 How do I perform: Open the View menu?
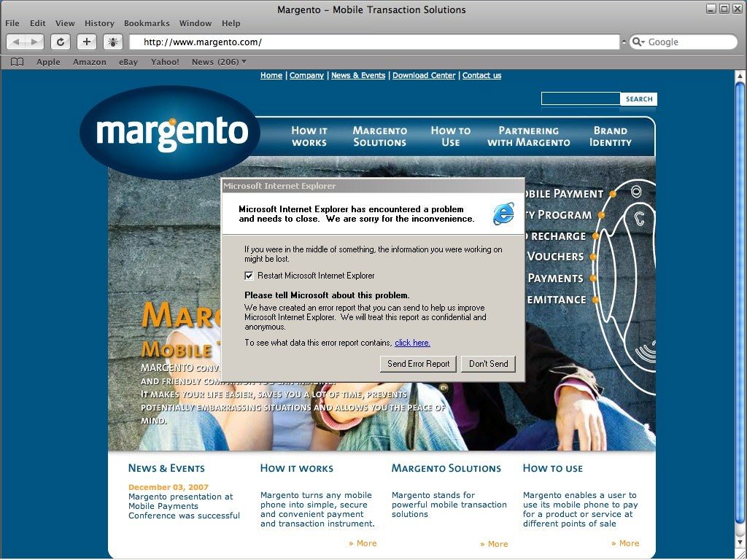[65, 23]
